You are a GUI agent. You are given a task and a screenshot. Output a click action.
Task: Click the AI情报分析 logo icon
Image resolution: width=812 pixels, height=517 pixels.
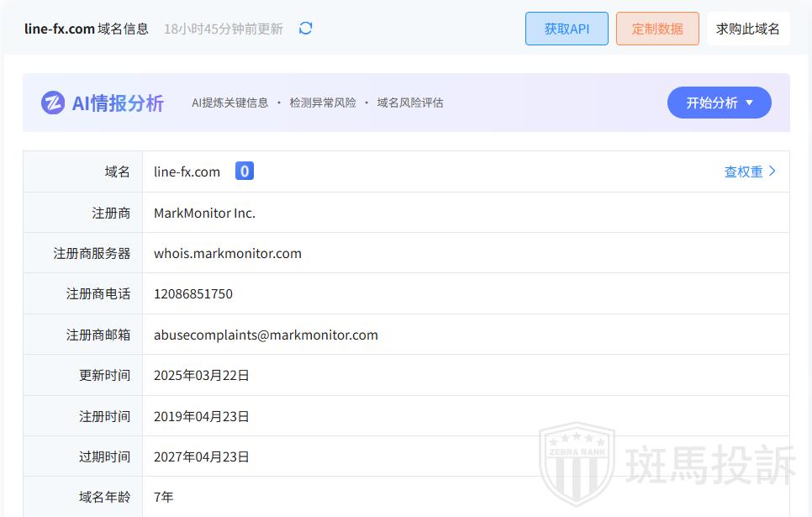[53, 103]
